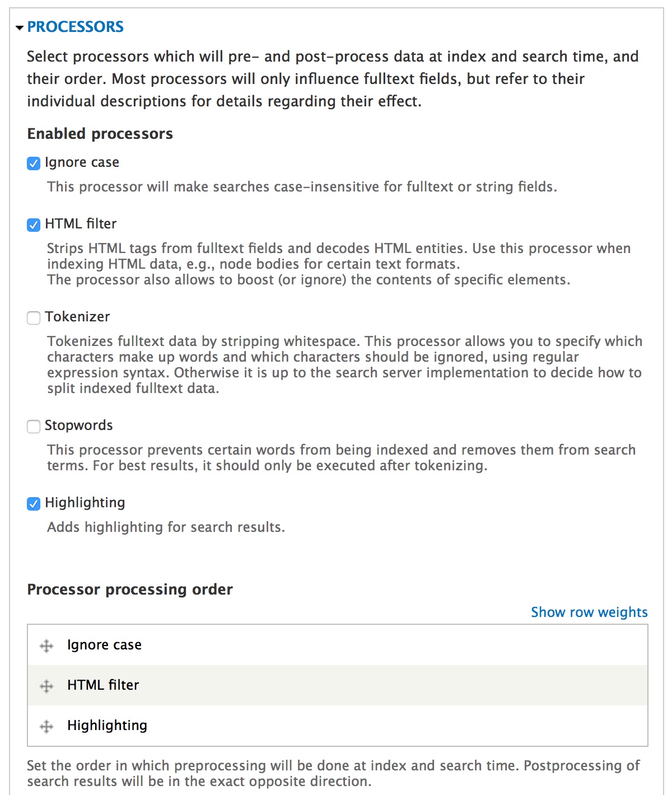Viewport: 672px width, 795px height.
Task: Enable the Stopwords processor checkbox
Action: point(34,426)
